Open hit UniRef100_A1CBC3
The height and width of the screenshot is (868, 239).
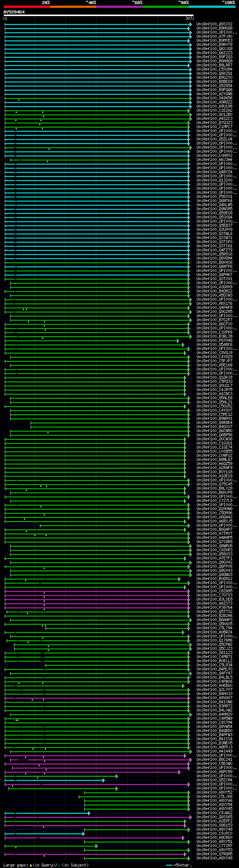pyautogui.click(x=214, y=394)
